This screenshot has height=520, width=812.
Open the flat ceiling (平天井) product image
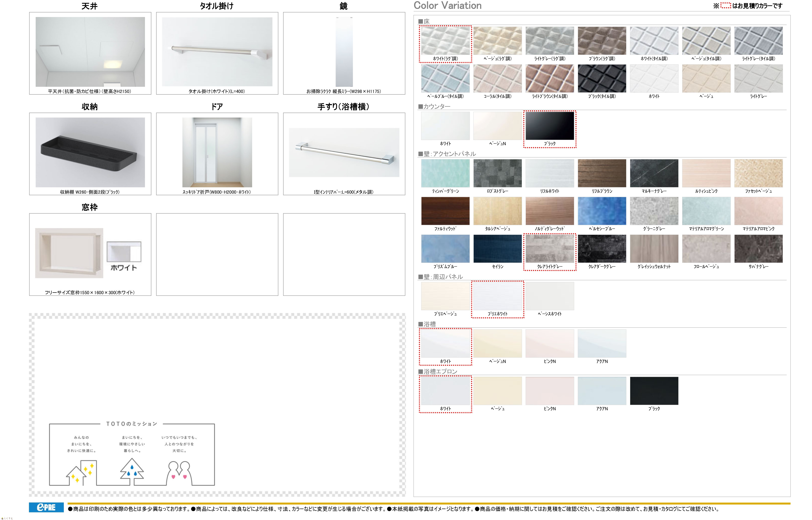(x=90, y=52)
